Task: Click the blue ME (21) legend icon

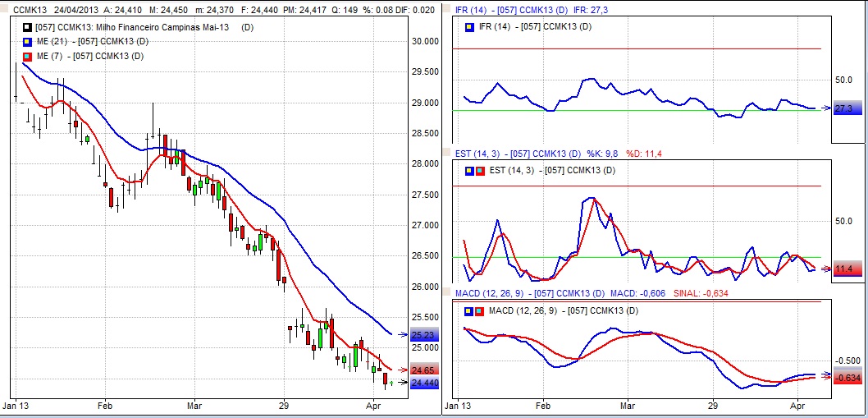Action: coord(28,41)
